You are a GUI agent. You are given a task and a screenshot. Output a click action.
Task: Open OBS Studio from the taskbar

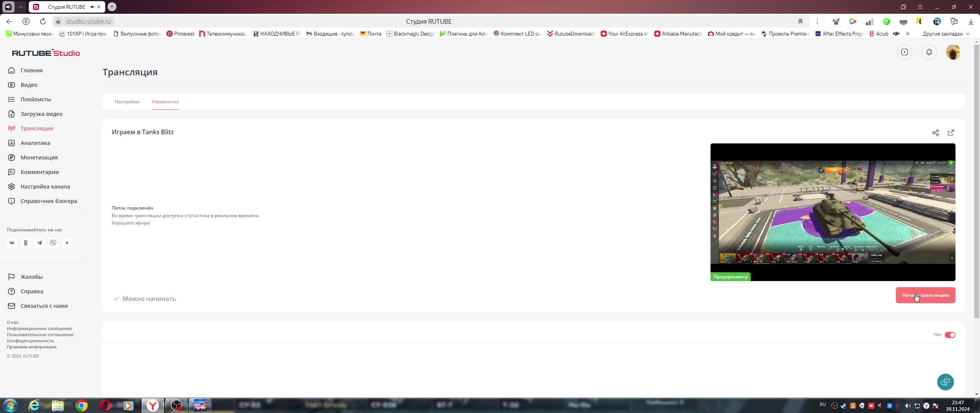pos(176,405)
